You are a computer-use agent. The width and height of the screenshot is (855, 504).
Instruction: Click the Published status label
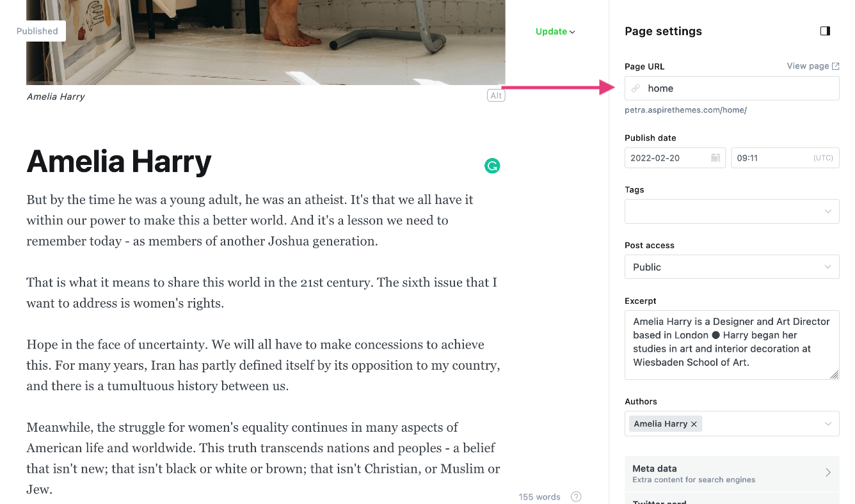click(37, 31)
